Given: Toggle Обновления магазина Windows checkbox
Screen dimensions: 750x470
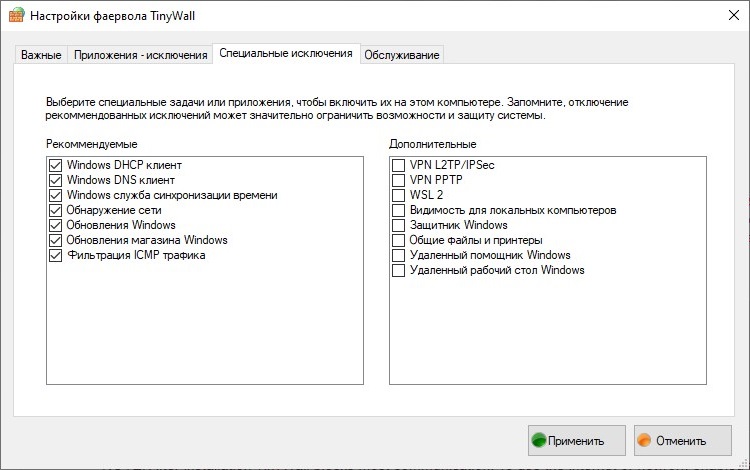Looking at the screenshot, I should click(x=55, y=240).
